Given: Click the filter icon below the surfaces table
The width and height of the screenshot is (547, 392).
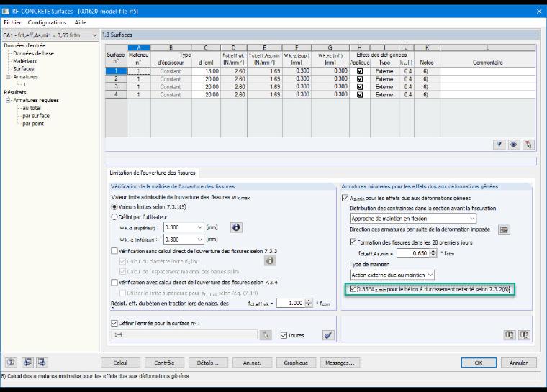Looking at the screenshot, I should (499, 145).
